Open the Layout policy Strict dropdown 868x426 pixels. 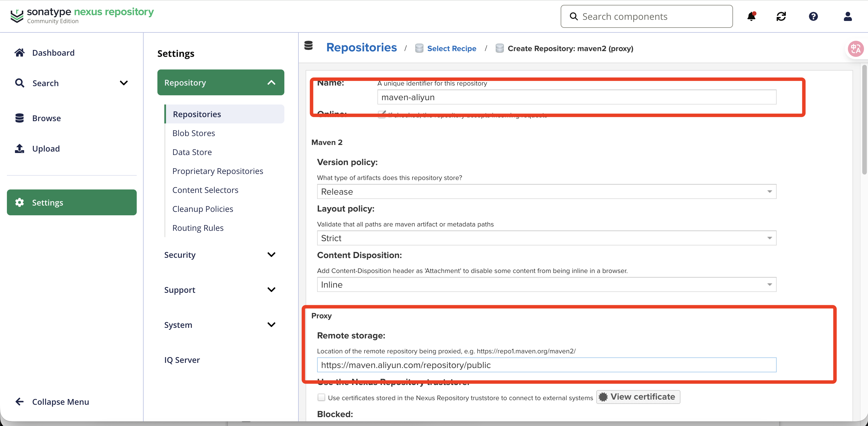(x=546, y=238)
